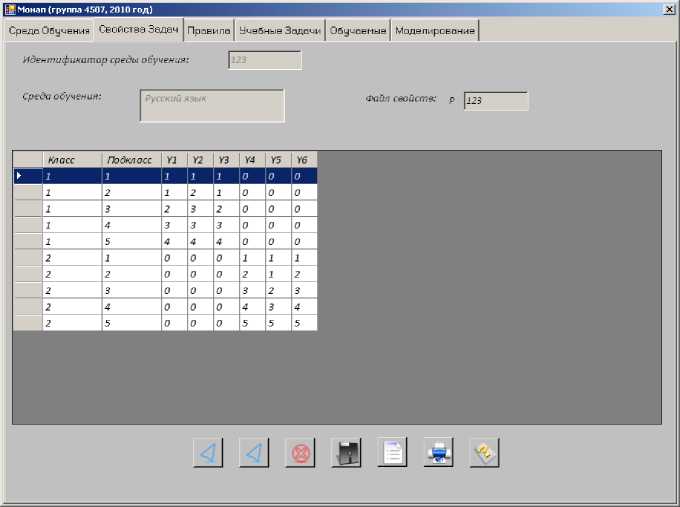This screenshot has width=680, height=507.
Task: Click the printer icon
Action: pyautogui.click(x=439, y=453)
